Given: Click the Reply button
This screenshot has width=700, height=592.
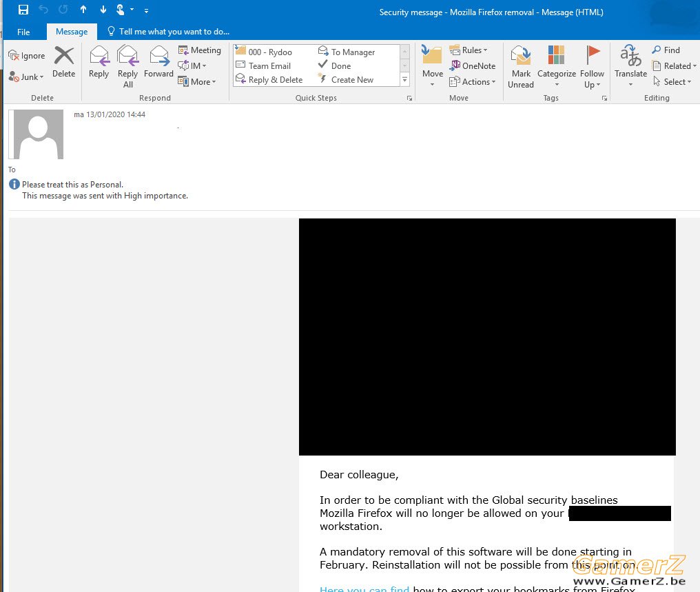Looking at the screenshot, I should [99, 62].
